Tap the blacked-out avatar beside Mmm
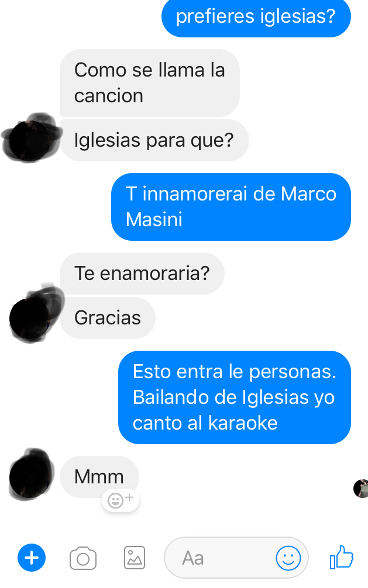The width and height of the screenshot is (368, 588). (x=31, y=475)
